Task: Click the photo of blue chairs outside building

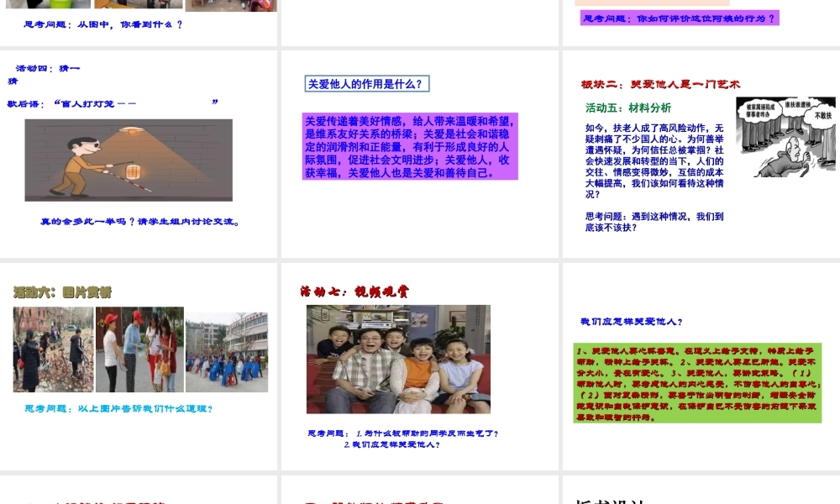Action: [x=227, y=353]
